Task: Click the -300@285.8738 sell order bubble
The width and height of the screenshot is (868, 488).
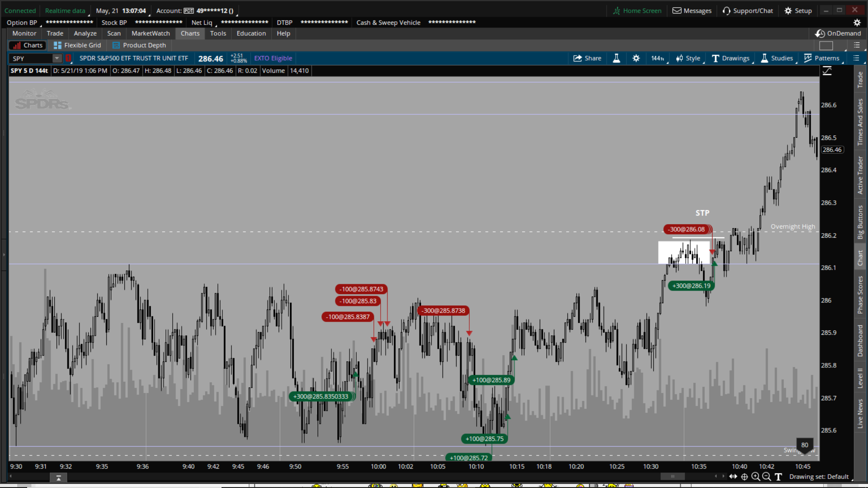Action: click(444, 311)
